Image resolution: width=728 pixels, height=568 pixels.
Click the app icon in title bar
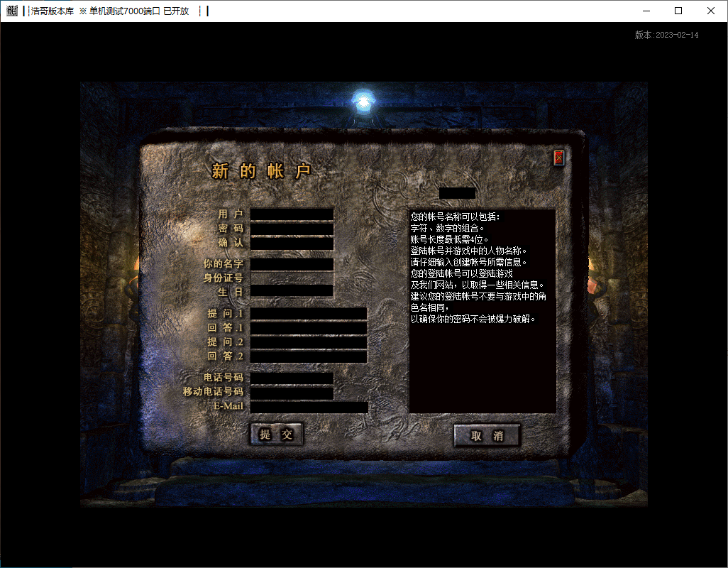pos(12,11)
